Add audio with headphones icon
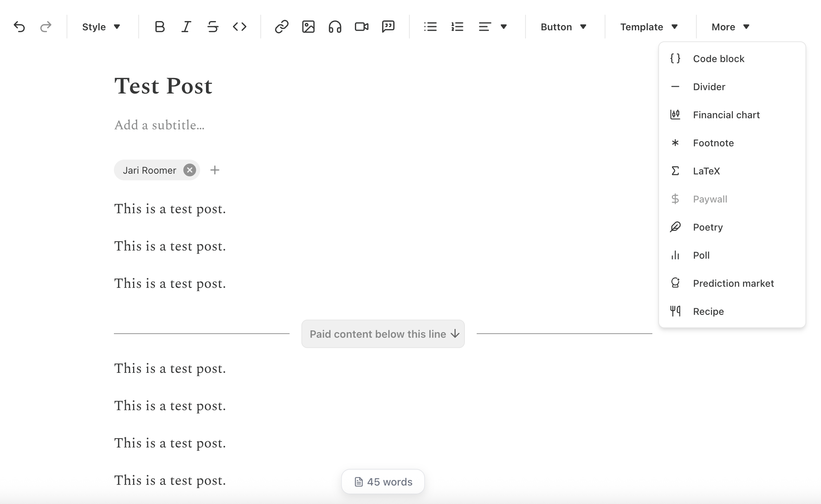 click(x=335, y=27)
